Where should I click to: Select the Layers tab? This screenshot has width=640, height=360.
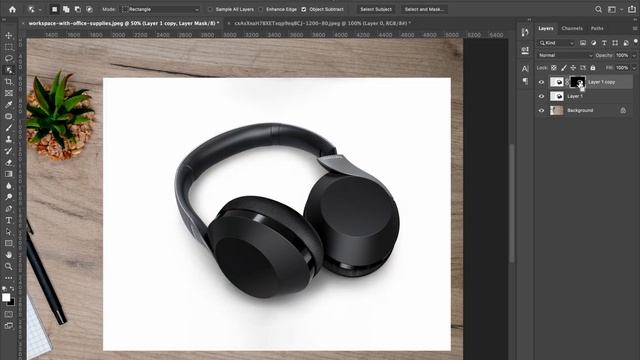(x=546, y=29)
